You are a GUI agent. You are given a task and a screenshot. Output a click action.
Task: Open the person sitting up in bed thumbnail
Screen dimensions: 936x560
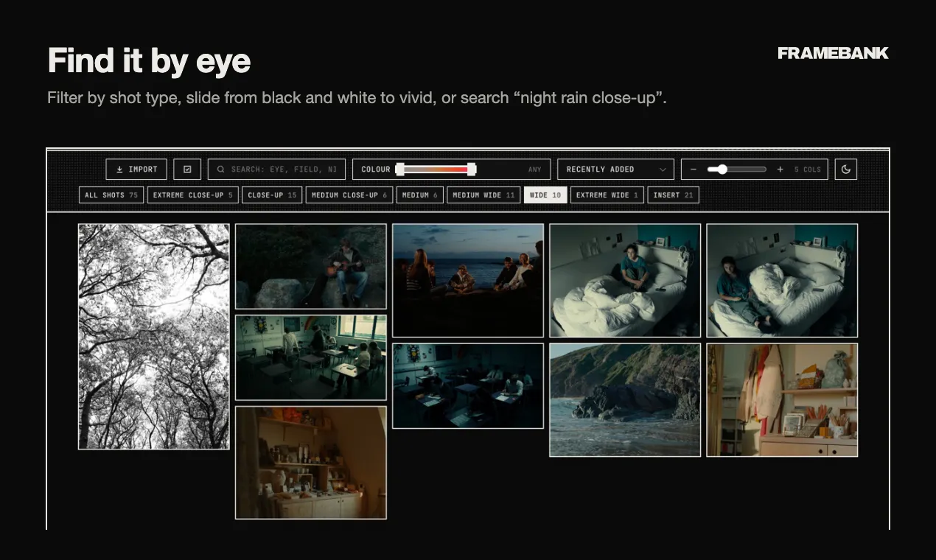[625, 281]
